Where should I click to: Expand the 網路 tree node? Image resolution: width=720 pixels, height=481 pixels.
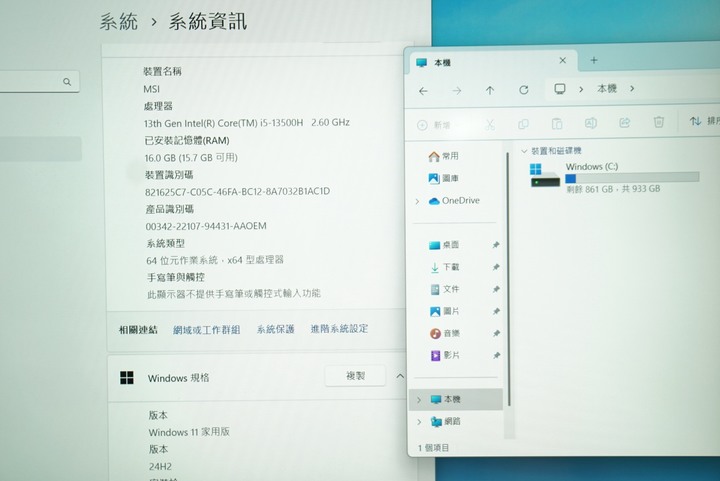(418, 422)
